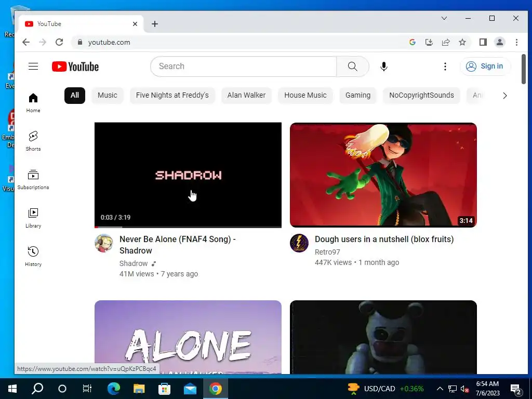Viewport: 532px width, 399px height.
Task: Go forward in Chrome
Action: point(43,42)
